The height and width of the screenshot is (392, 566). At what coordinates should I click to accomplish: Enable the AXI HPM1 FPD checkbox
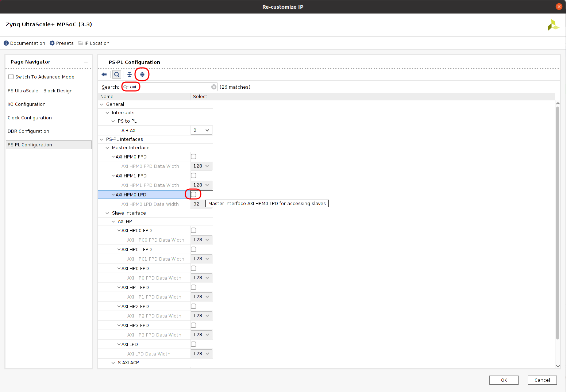click(193, 176)
